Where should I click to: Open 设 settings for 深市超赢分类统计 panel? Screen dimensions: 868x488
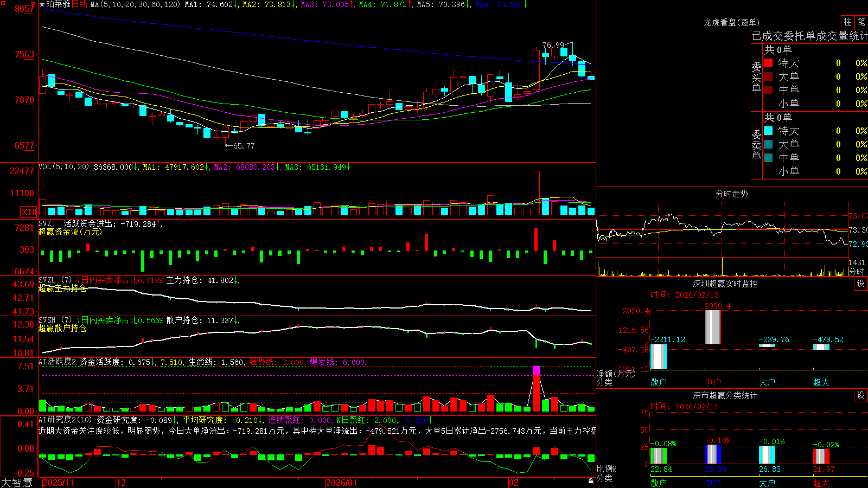[861, 395]
